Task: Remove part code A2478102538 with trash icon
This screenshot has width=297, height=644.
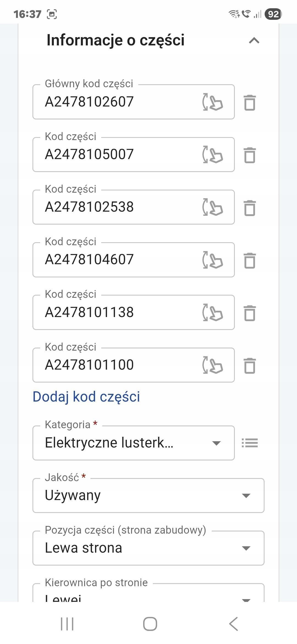Action: pos(250,208)
